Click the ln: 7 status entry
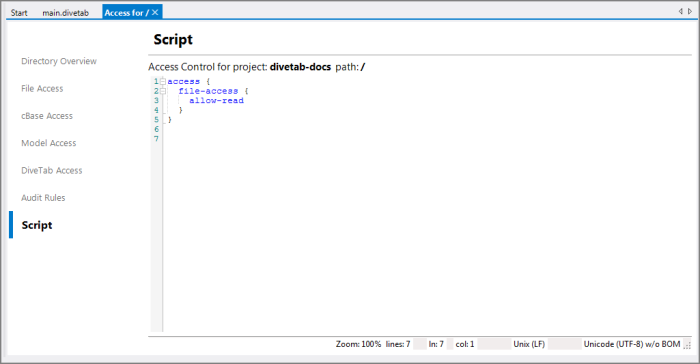This screenshot has width=700, height=364. click(436, 344)
